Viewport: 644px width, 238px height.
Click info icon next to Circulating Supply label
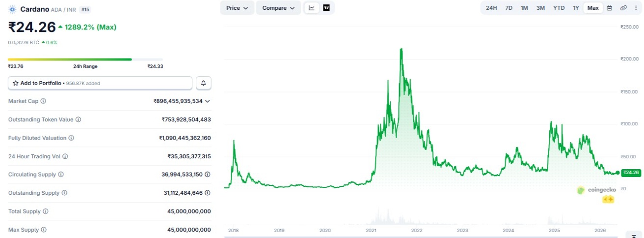click(x=61, y=175)
